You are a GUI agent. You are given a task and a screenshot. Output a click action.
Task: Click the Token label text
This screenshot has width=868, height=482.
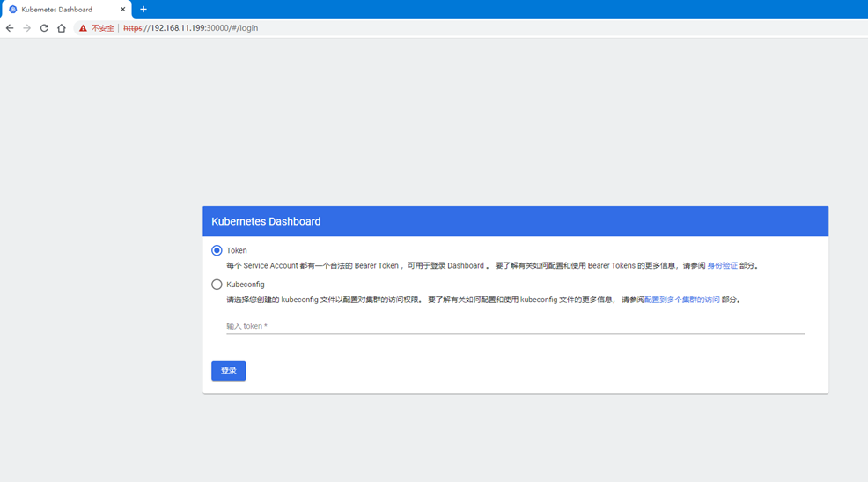(237, 250)
